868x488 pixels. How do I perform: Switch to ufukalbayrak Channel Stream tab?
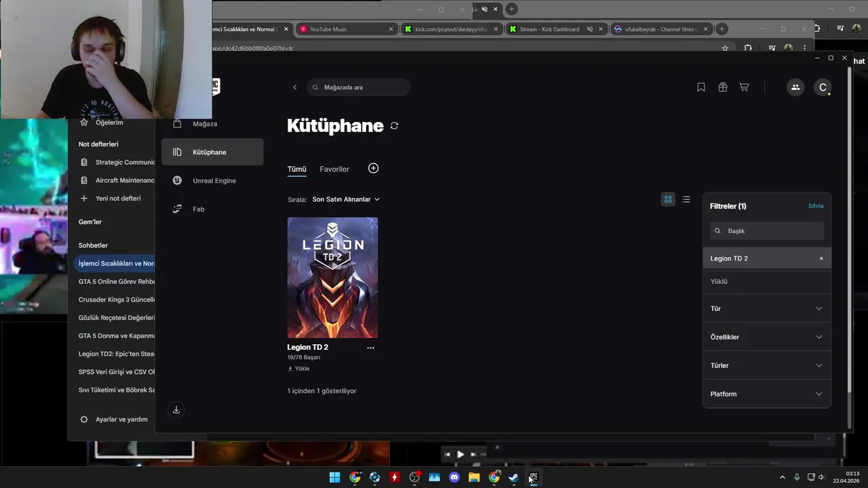(661, 29)
